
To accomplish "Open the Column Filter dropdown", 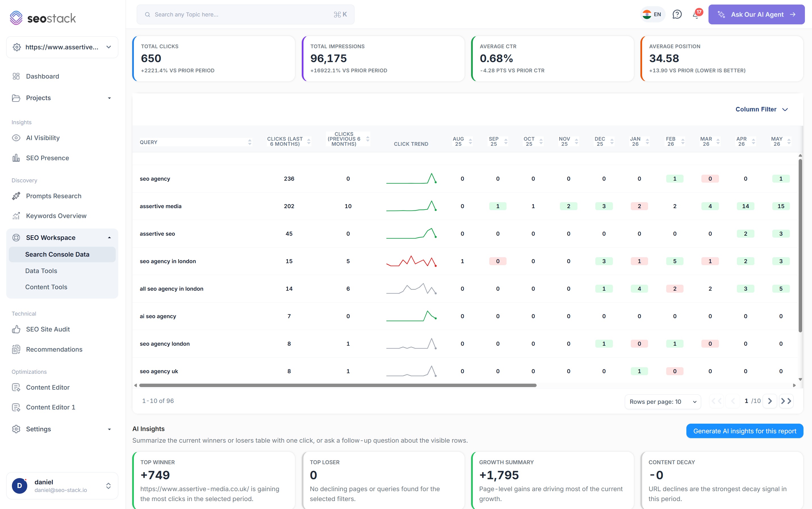I will pyautogui.click(x=762, y=109).
